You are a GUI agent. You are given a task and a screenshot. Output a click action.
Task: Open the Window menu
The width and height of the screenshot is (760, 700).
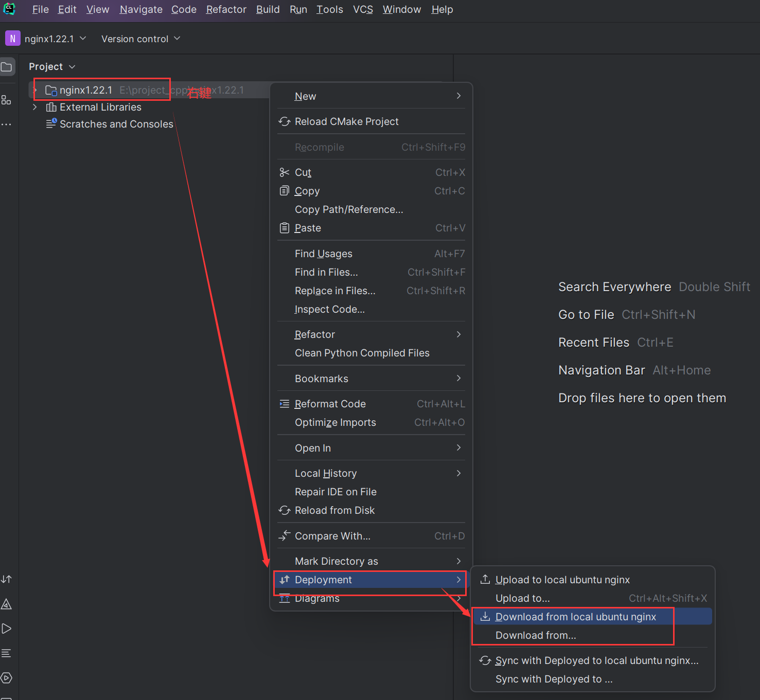pyautogui.click(x=402, y=9)
